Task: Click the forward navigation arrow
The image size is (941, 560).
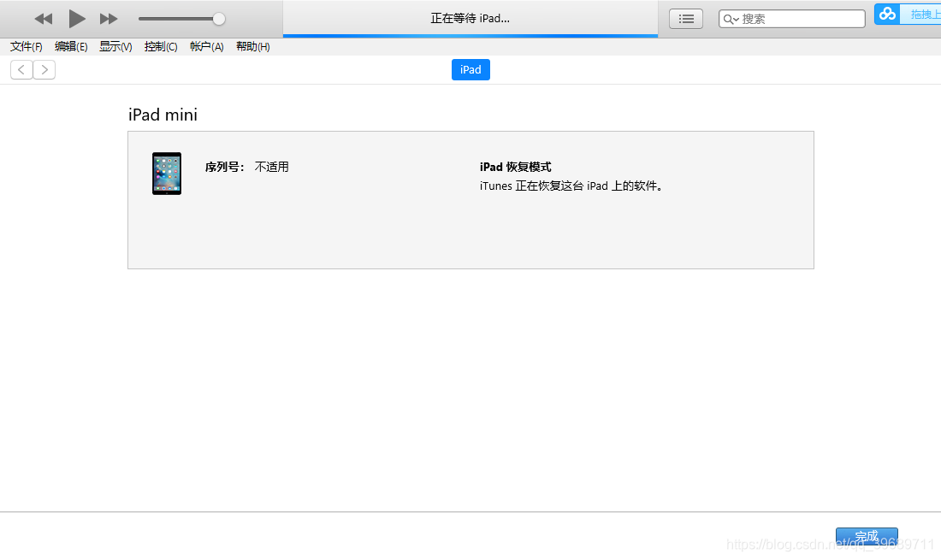Action: 44,69
